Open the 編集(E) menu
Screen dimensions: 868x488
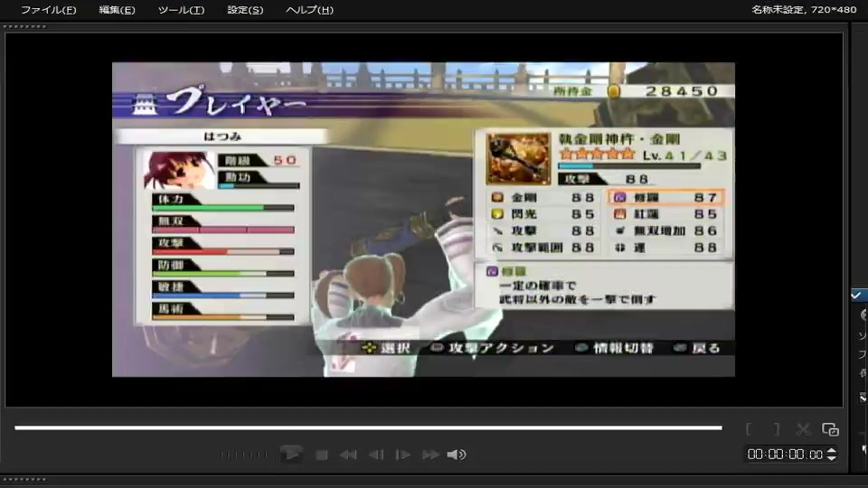click(117, 10)
